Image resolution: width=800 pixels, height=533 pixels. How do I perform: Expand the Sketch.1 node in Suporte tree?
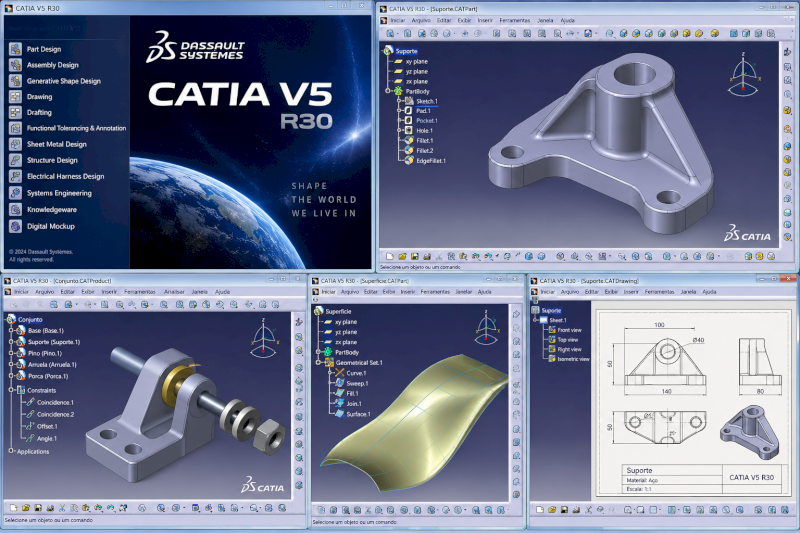coord(399,101)
